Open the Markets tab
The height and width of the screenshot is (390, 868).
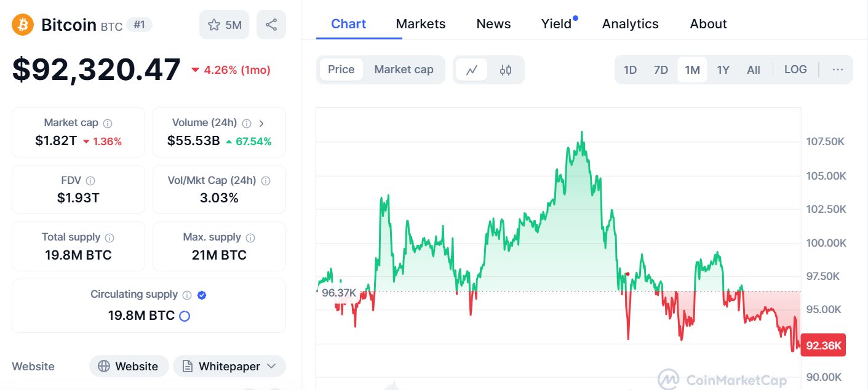pos(421,24)
